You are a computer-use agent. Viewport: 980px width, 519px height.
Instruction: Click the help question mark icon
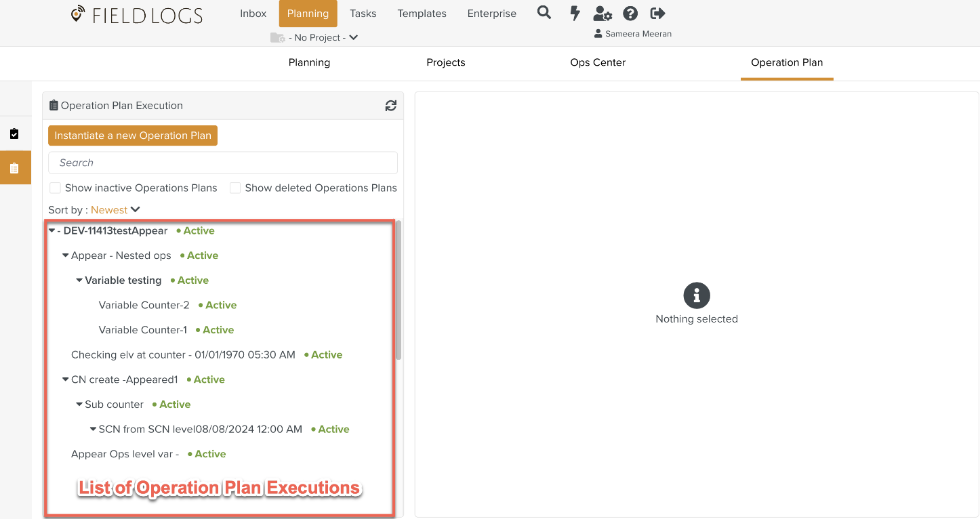[630, 14]
